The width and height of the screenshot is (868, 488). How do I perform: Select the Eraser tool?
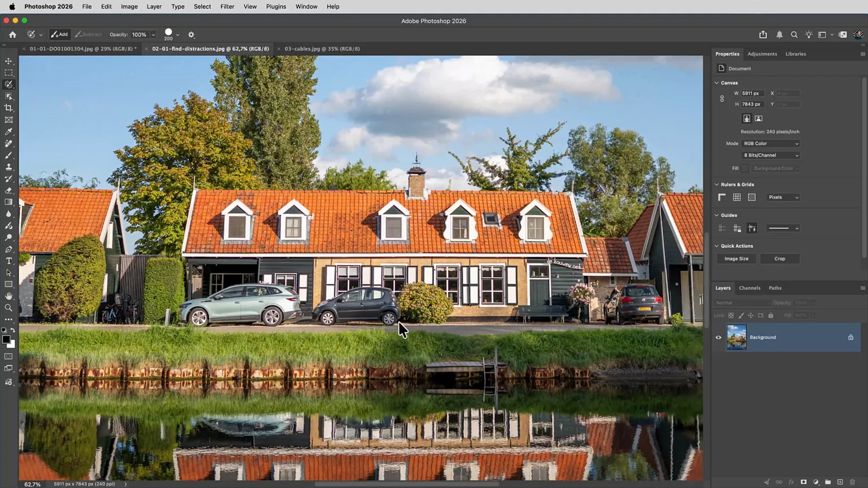[x=9, y=190]
